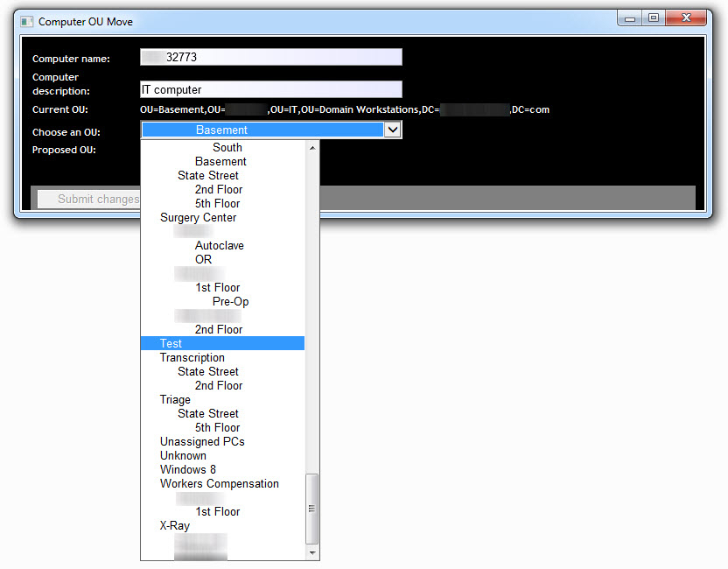The image size is (728, 569).
Task: Select 'Surgery Center' from the OU list
Action: click(198, 217)
